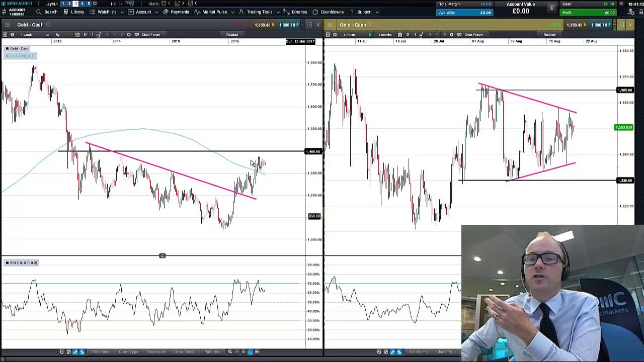This screenshot has width=644, height=362.
Task: Toggle crosshair tool on left chart
Action: [x=250, y=352]
